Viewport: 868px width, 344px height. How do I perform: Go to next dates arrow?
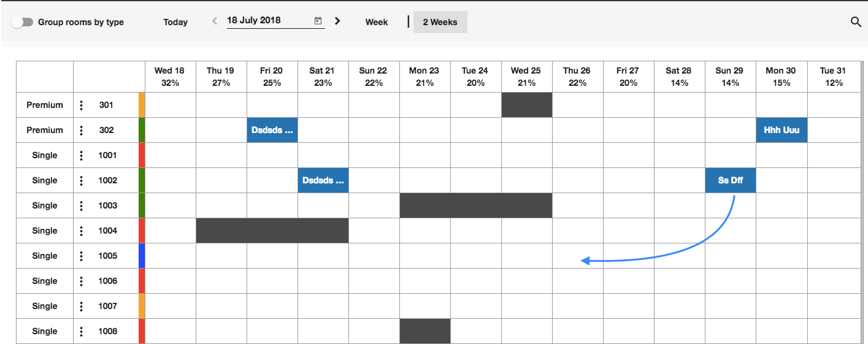pyautogui.click(x=337, y=21)
